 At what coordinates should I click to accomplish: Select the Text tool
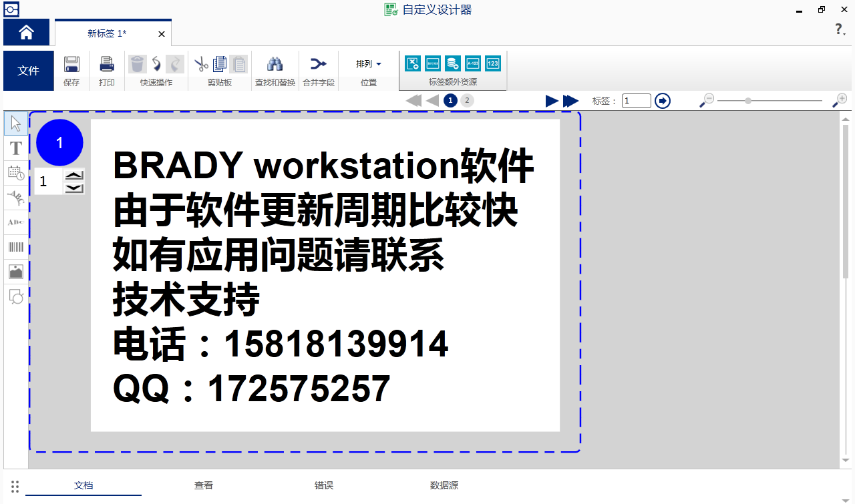point(16,148)
